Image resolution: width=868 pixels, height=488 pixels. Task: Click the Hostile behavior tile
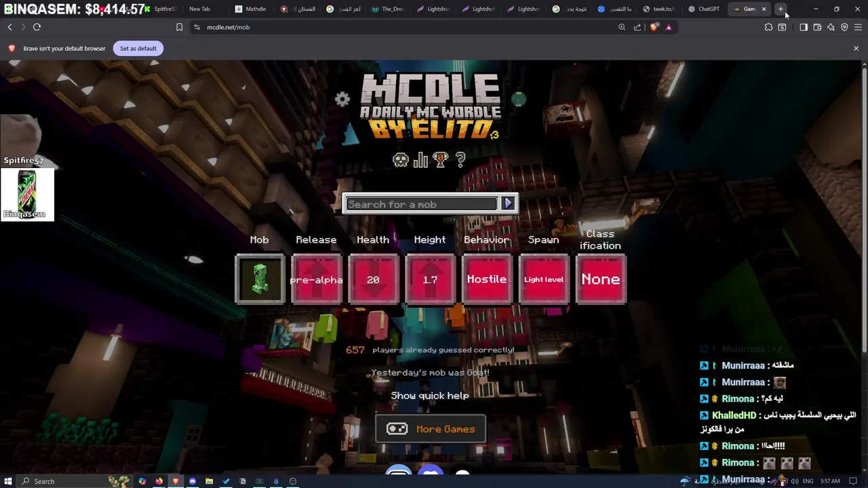[x=486, y=279]
